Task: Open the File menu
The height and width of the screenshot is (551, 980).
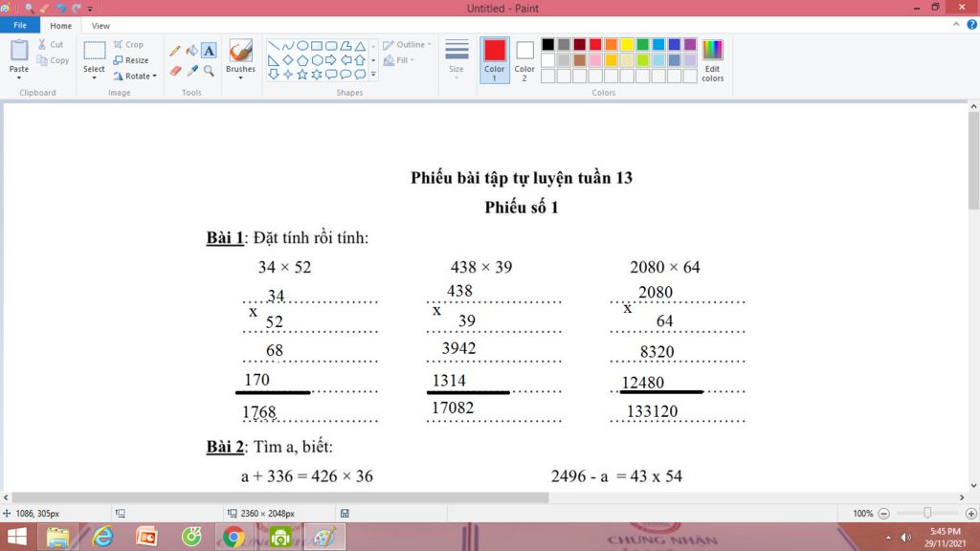Action: 20,25
